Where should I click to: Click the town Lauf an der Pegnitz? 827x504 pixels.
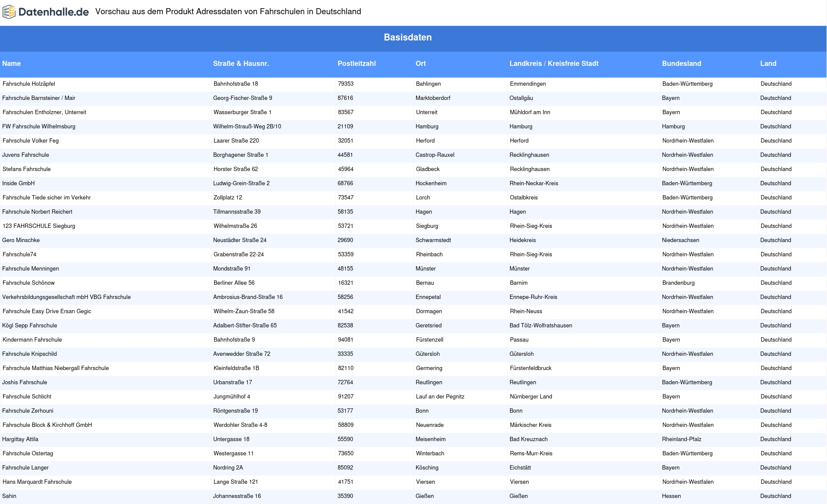[440, 396]
